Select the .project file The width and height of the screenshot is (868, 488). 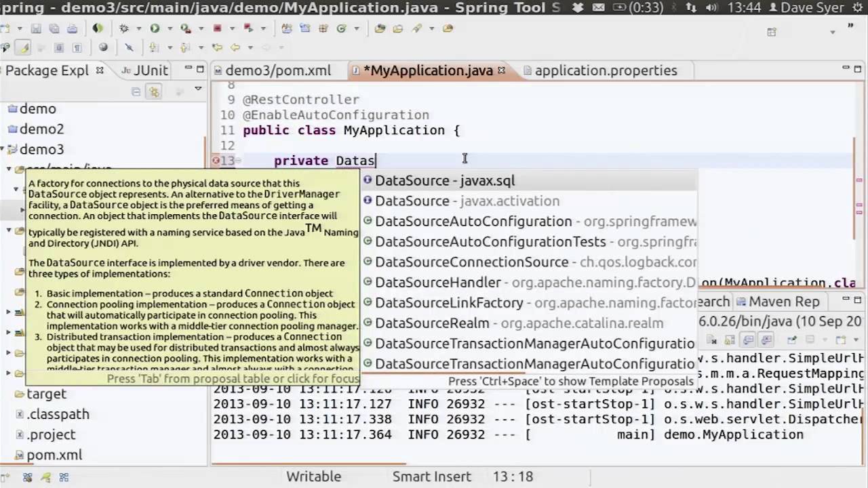pos(51,434)
